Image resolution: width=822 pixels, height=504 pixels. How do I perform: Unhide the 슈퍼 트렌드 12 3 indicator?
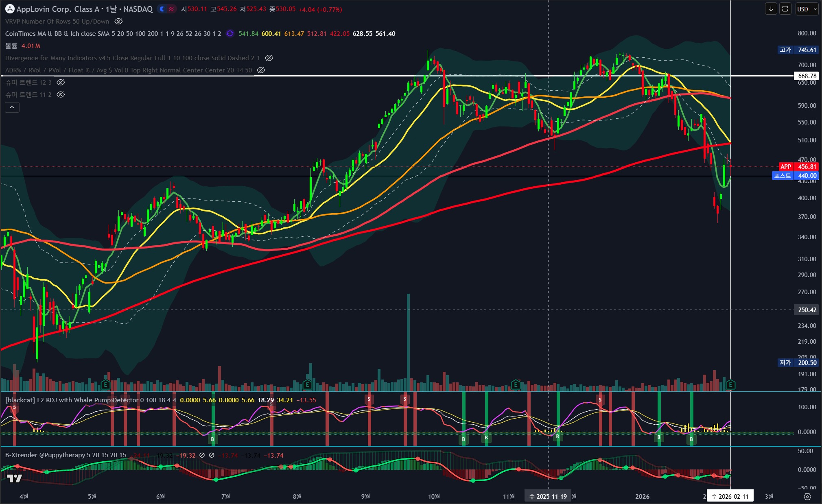61,82
